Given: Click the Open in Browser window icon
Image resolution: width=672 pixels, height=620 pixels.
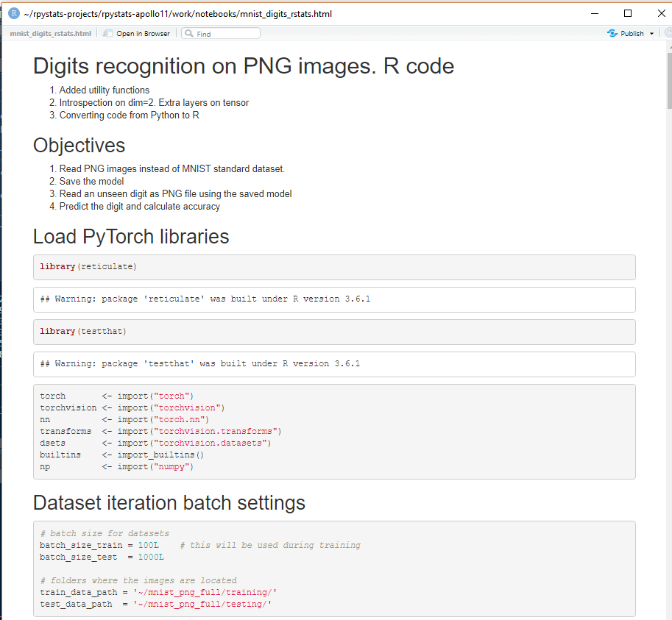Looking at the screenshot, I should 108,34.
